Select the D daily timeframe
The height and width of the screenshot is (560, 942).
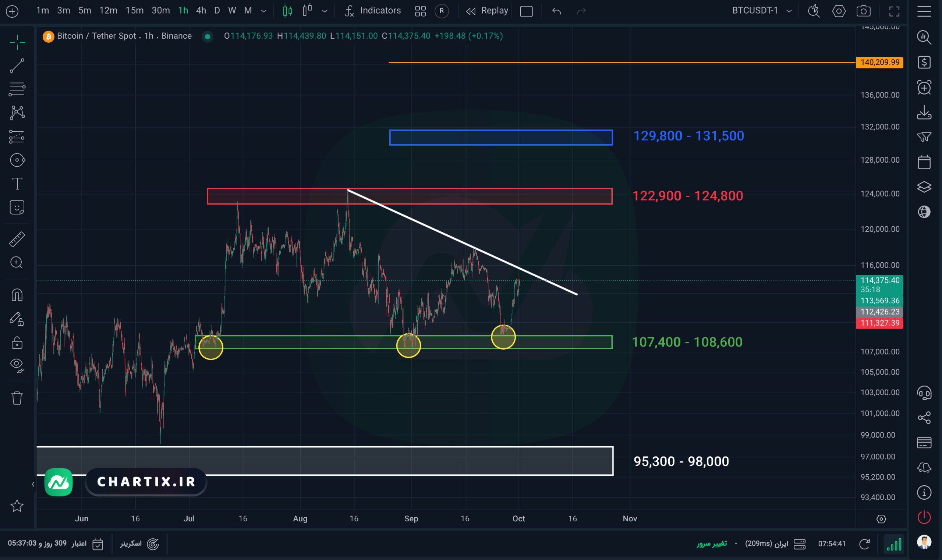point(217,11)
